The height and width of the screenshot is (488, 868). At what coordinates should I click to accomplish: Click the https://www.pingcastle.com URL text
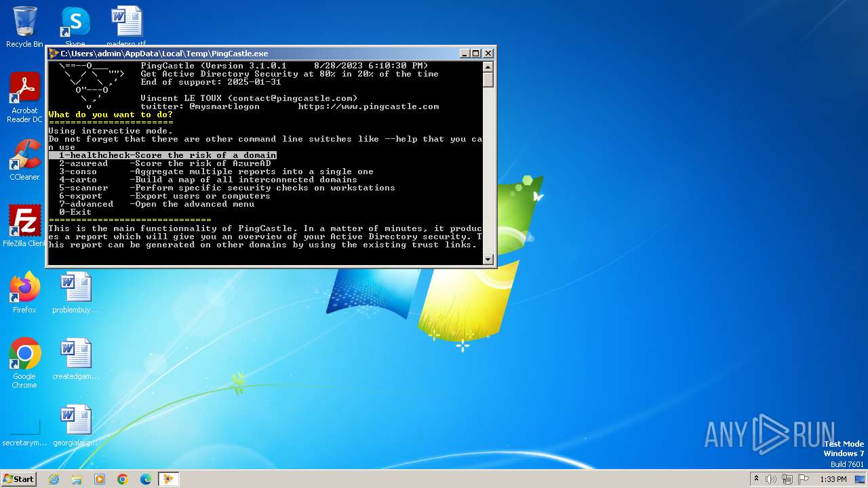(x=368, y=106)
